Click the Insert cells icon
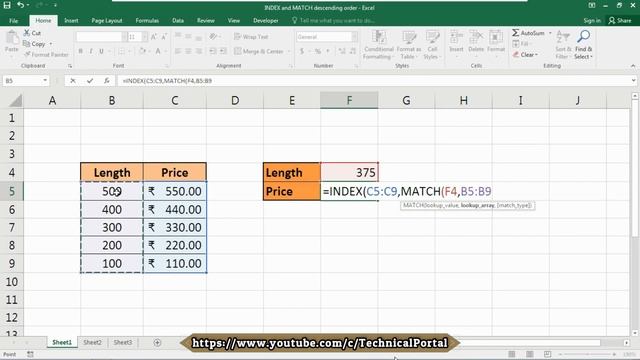Image resolution: width=640 pixels, height=360 pixels. point(456,38)
